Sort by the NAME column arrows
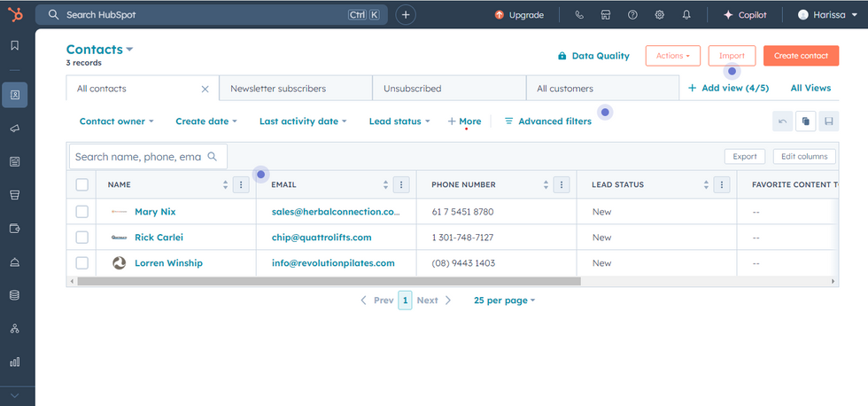This screenshot has width=868, height=406. pos(225,185)
